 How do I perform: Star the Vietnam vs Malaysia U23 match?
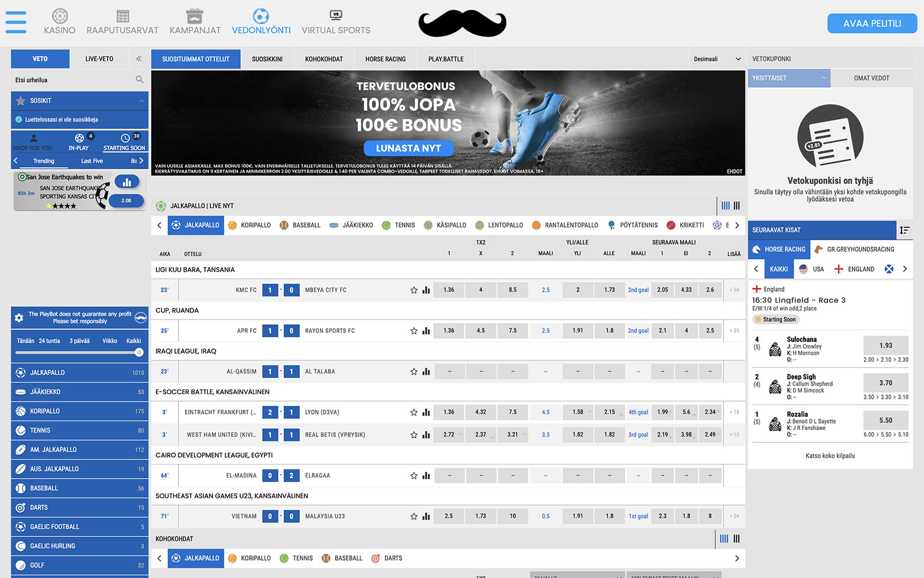click(x=413, y=517)
